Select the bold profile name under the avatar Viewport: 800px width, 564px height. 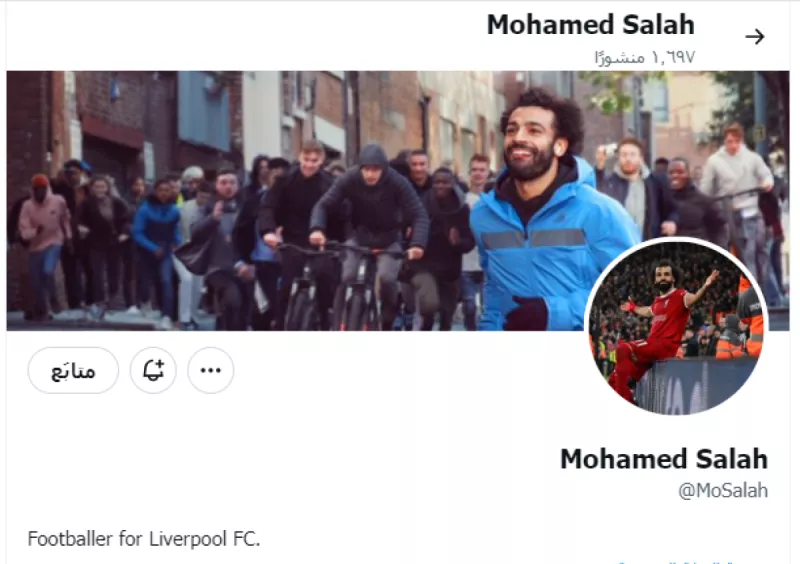point(663,459)
